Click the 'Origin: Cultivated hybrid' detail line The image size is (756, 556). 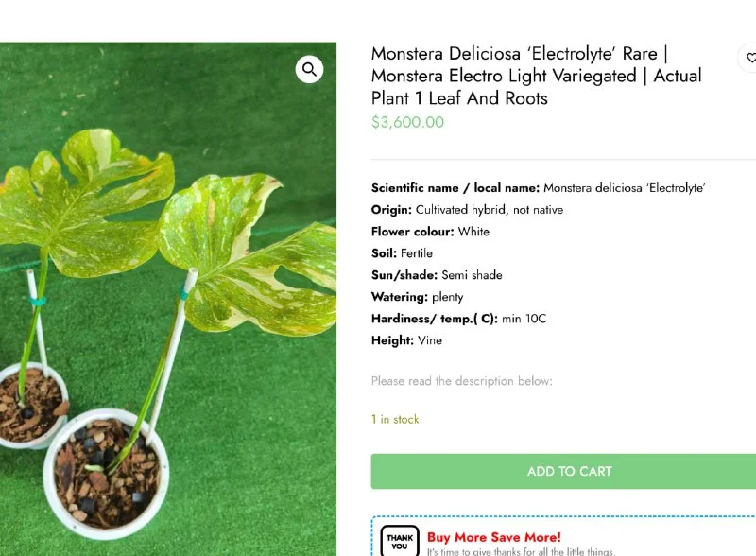[x=467, y=210]
